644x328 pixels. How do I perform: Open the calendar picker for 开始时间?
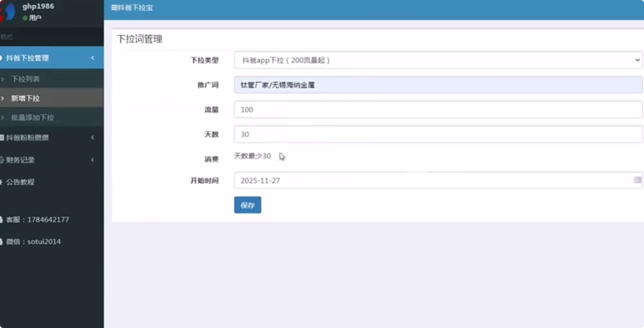638,179
